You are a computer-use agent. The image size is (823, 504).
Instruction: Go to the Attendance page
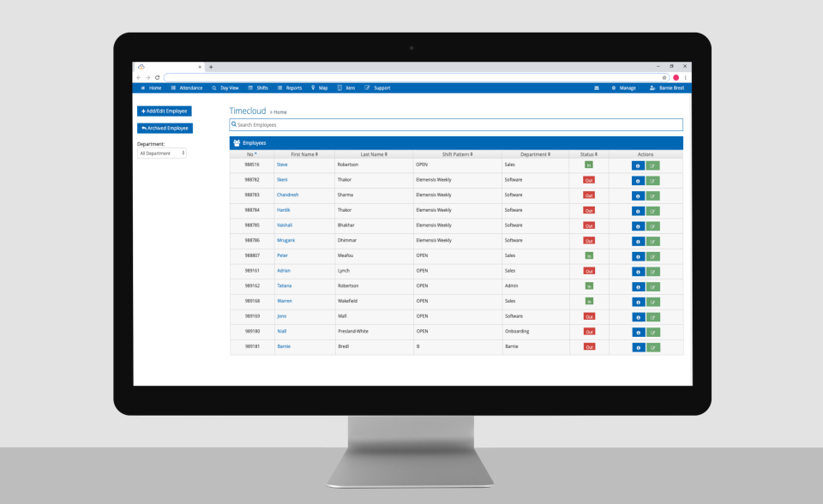[x=187, y=88]
